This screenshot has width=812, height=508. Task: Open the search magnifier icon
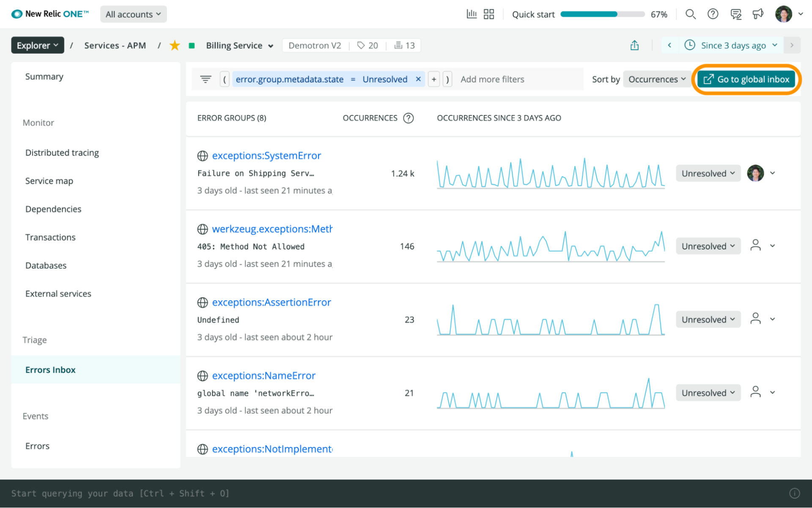point(691,14)
